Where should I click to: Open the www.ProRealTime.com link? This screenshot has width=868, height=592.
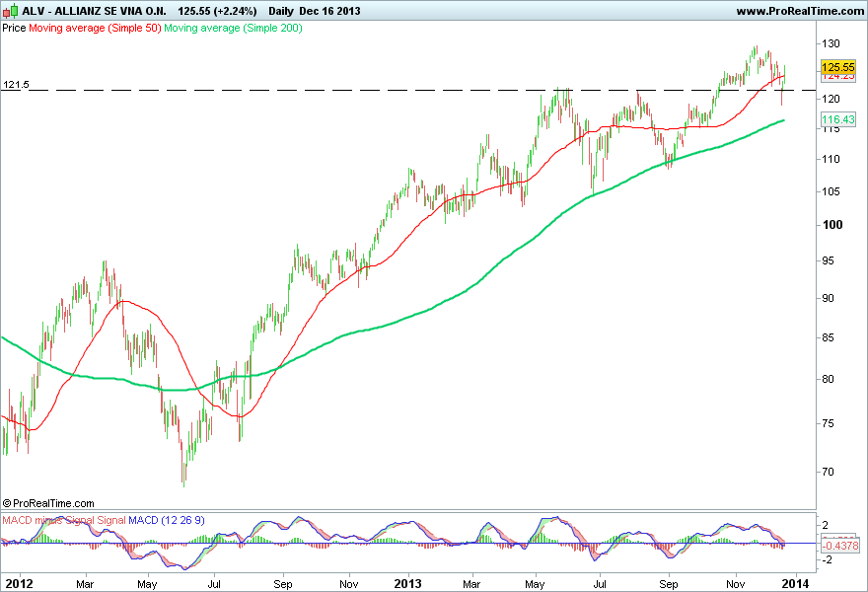[800, 11]
